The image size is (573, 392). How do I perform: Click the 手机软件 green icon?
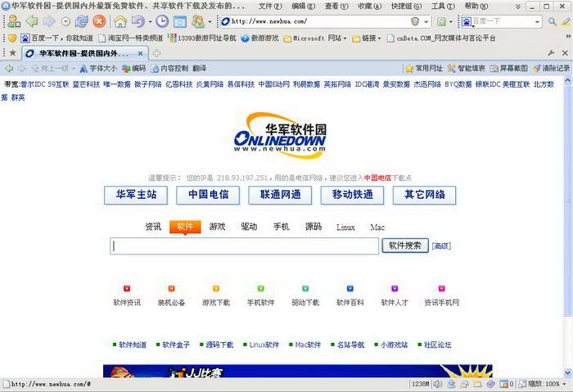pos(260,289)
